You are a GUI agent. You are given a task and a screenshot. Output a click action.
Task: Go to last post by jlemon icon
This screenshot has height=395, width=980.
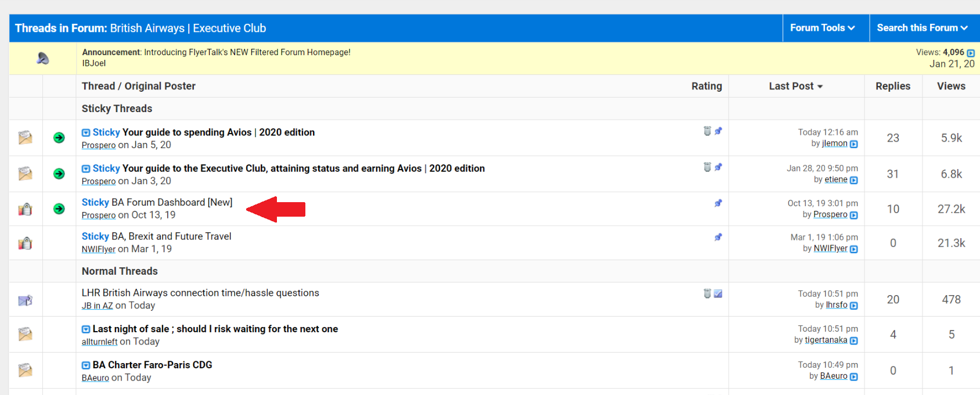click(x=854, y=144)
